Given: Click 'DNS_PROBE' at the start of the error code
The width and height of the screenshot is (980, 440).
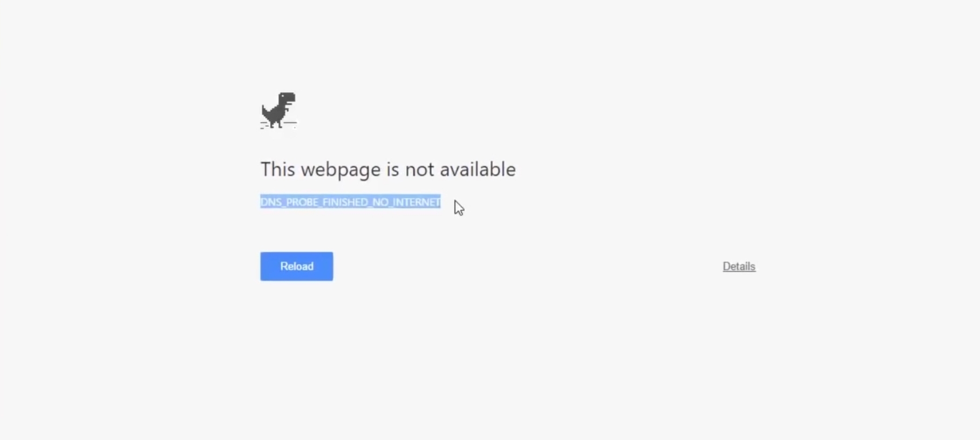Looking at the screenshot, I should tap(287, 202).
